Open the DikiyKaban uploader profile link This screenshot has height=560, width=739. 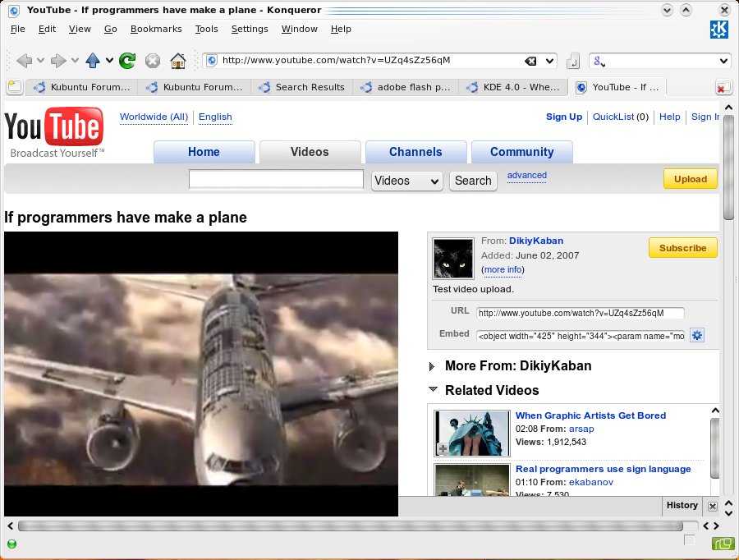pos(535,241)
